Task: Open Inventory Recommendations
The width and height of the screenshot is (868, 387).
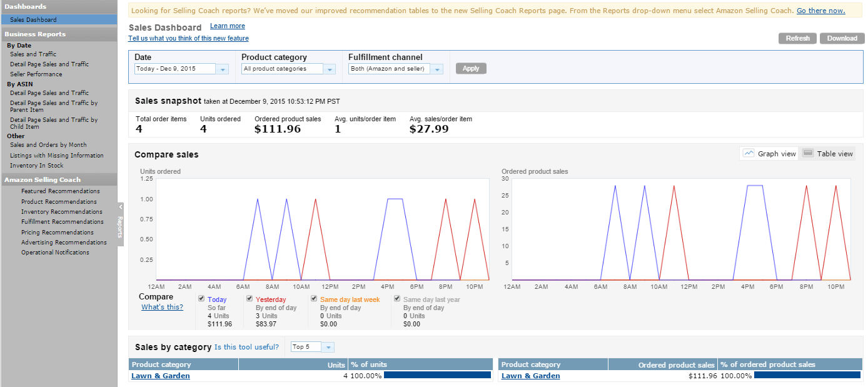Action: (x=62, y=212)
